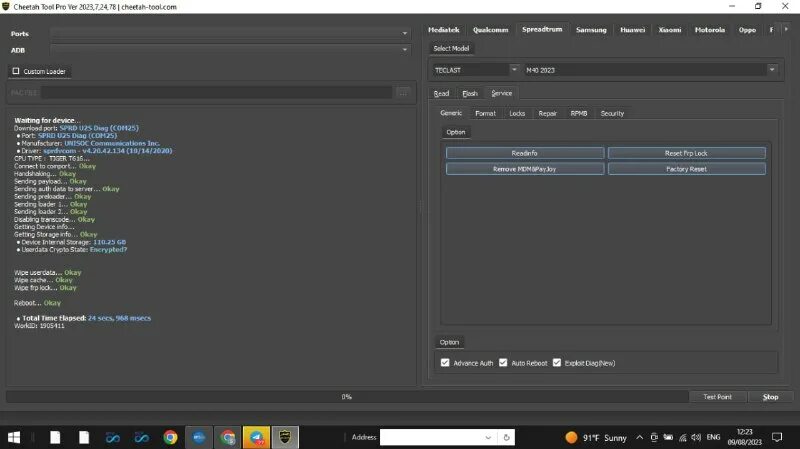Open the notification center icon
Screen dimensions: 800x449
coord(777,437)
